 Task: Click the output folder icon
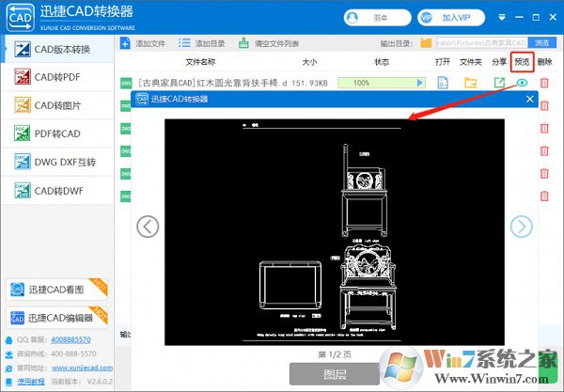(x=426, y=43)
